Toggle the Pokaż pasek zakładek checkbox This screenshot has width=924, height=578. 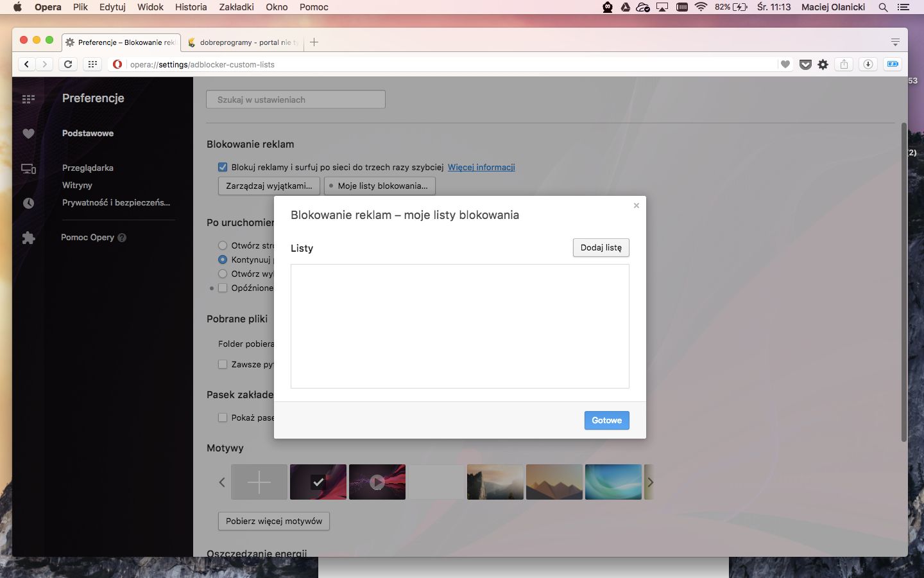223,417
